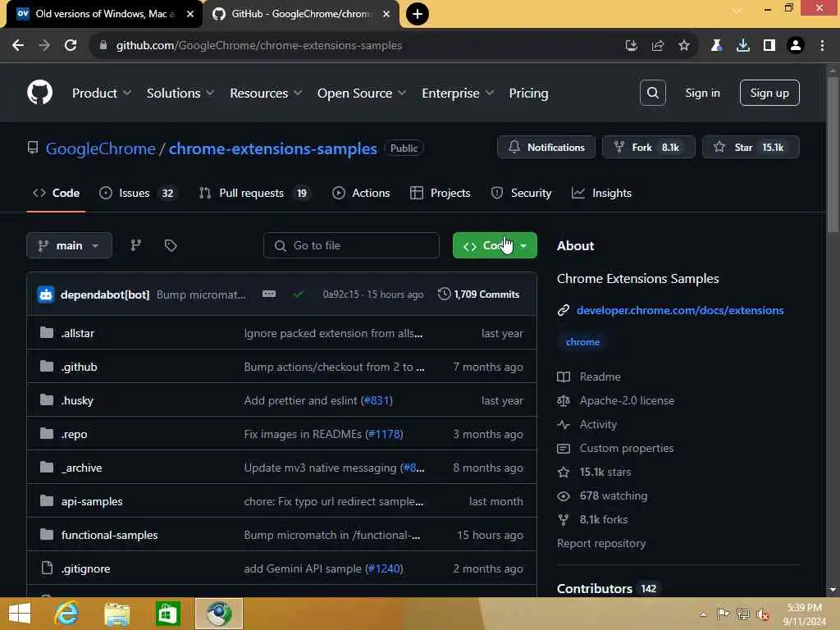
Task: Click the green checkmark commit status
Action: 299,294
